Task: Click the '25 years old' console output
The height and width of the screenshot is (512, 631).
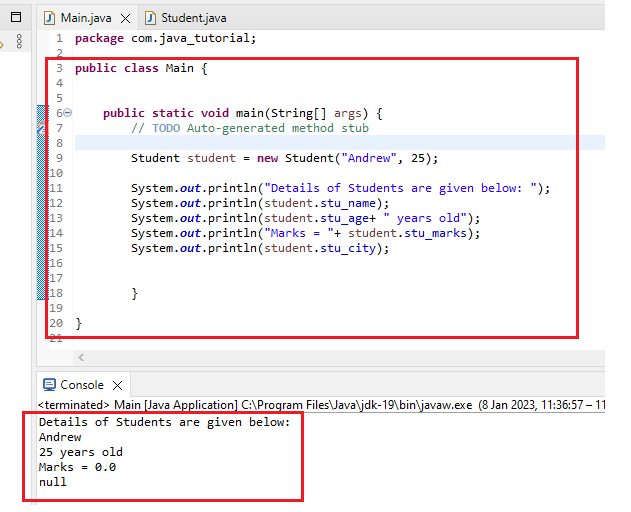Action: tap(81, 452)
